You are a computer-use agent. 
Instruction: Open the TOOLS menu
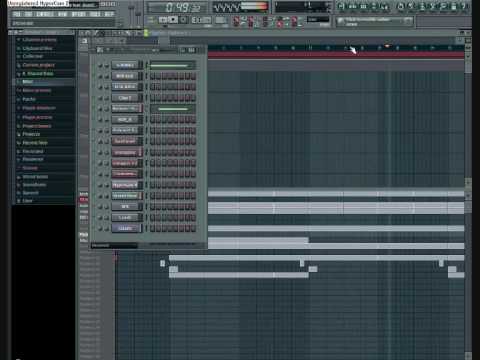click(95, 14)
